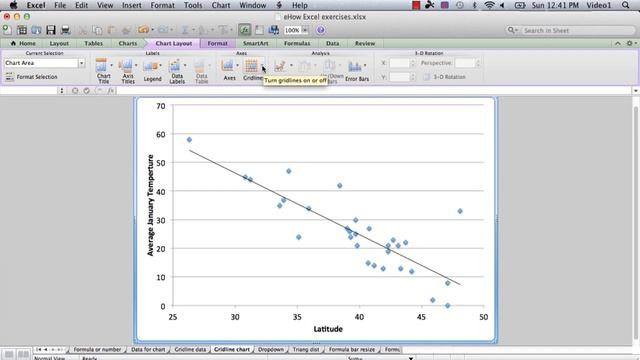Viewport: 640px width, 360px height.
Task: Click the Media Browser toolbar icon
Action: click(273, 30)
